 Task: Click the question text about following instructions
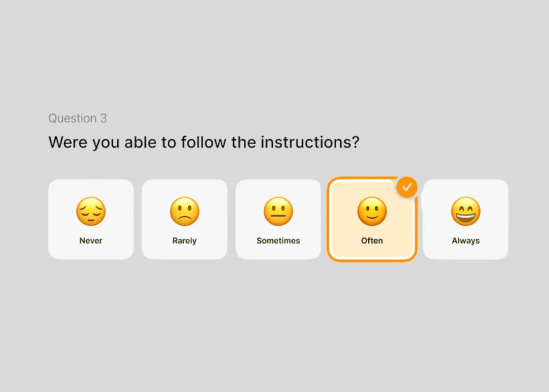click(x=204, y=143)
